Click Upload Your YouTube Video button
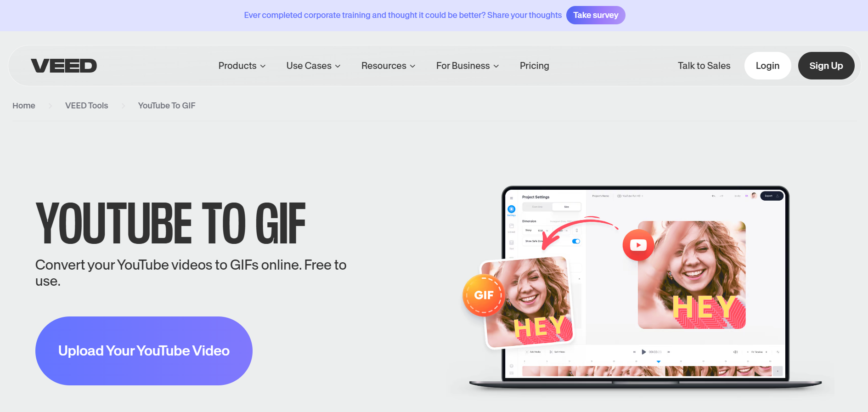 pyautogui.click(x=144, y=351)
